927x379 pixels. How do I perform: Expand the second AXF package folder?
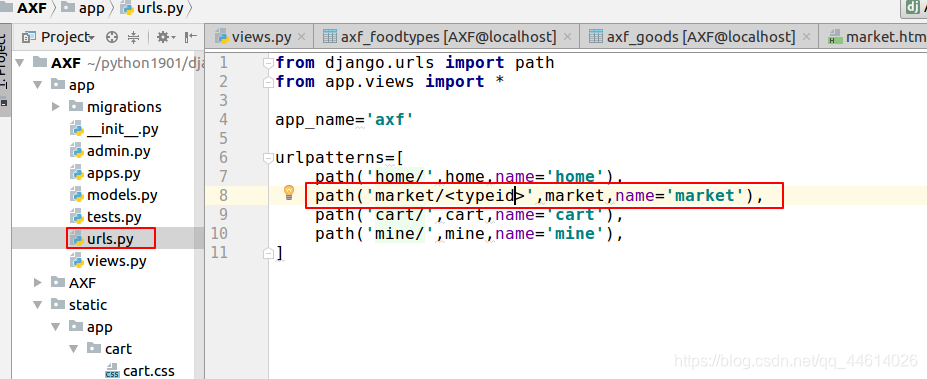(38, 282)
